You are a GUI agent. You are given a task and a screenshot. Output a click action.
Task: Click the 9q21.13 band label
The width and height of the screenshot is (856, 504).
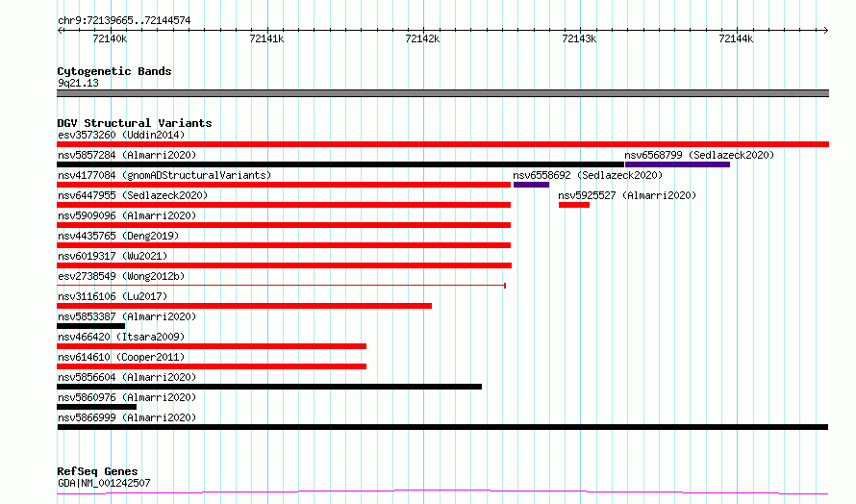[78, 83]
